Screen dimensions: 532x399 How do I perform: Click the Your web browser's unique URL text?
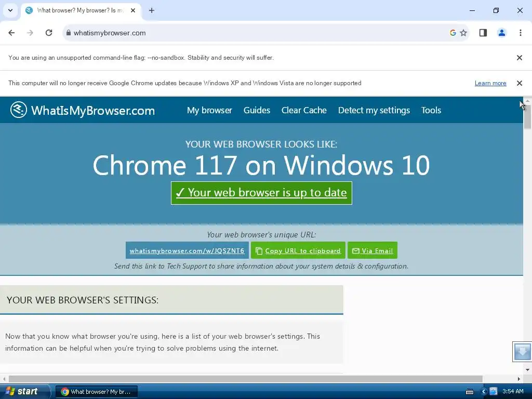pyautogui.click(x=261, y=235)
